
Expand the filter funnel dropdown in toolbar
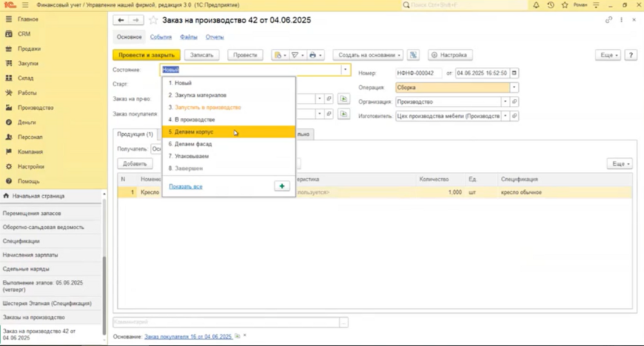click(298, 55)
